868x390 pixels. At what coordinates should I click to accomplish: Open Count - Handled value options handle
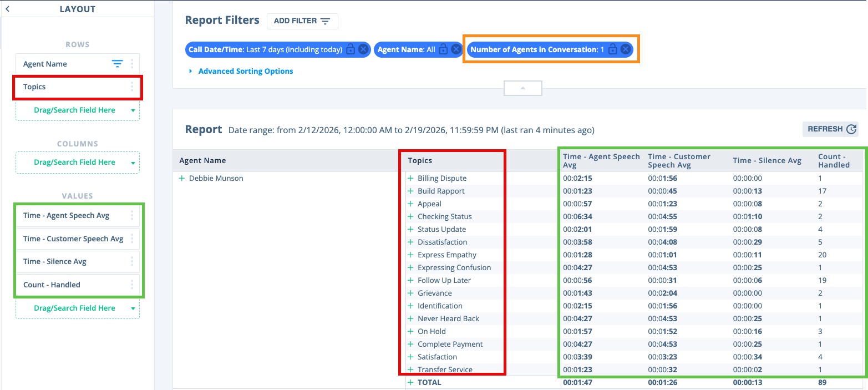tap(132, 285)
